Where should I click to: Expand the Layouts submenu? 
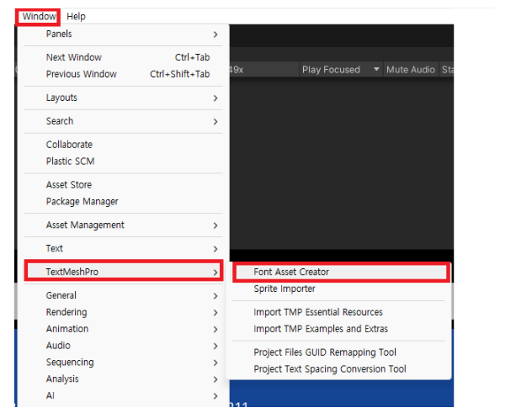click(124, 98)
